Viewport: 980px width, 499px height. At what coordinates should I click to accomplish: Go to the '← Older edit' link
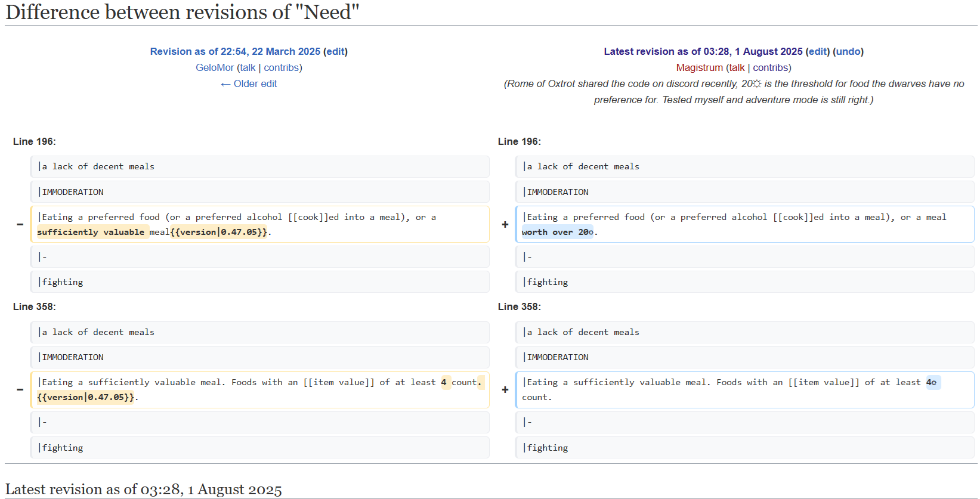[x=249, y=83]
